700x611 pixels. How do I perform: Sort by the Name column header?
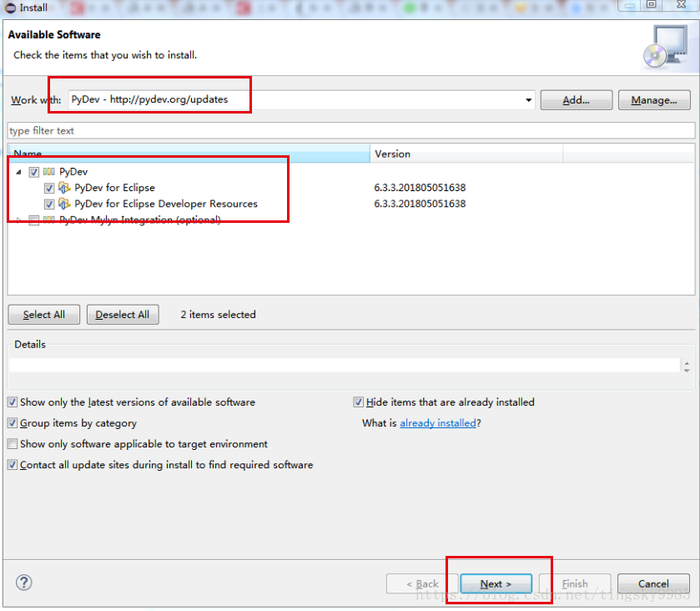point(189,154)
